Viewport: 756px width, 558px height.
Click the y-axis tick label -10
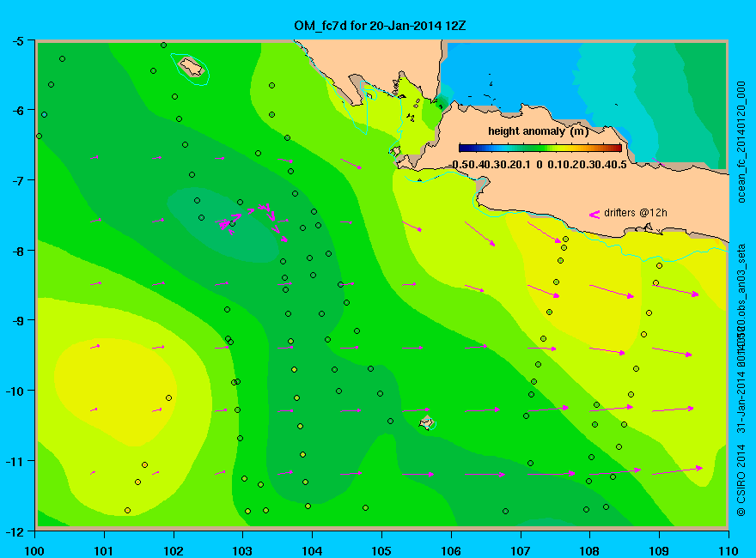pyautogui.click(x=14, y=391)
